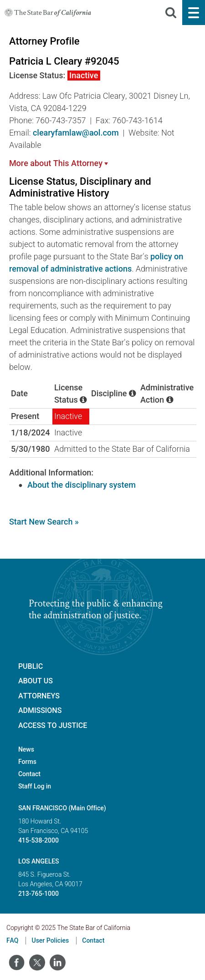
Task: Click the Staff Log in link
Action: [35, 786]
